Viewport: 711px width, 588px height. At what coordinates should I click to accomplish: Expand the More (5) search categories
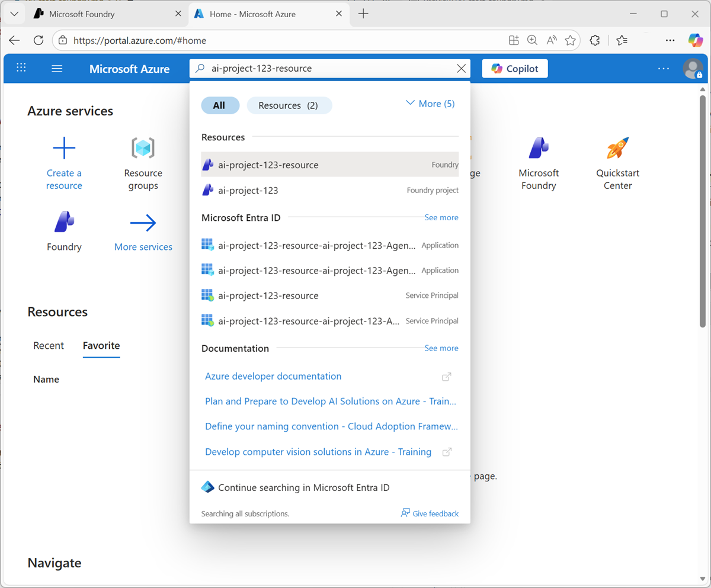coord(430,103)
